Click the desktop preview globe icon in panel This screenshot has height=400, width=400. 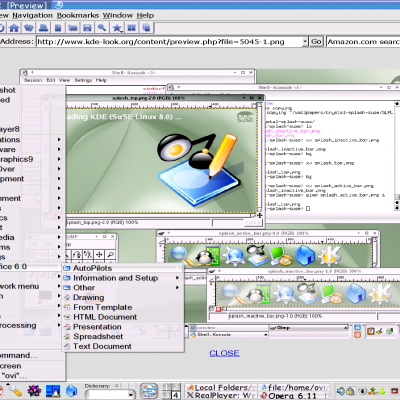tap(149, 391)
